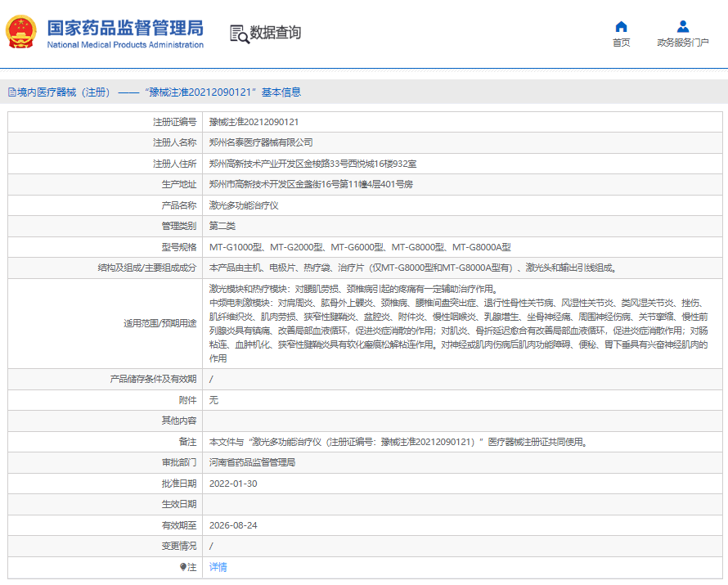Click the 注册证编号 label
Screen dimensions: 728x585
(x=174, y=122)
